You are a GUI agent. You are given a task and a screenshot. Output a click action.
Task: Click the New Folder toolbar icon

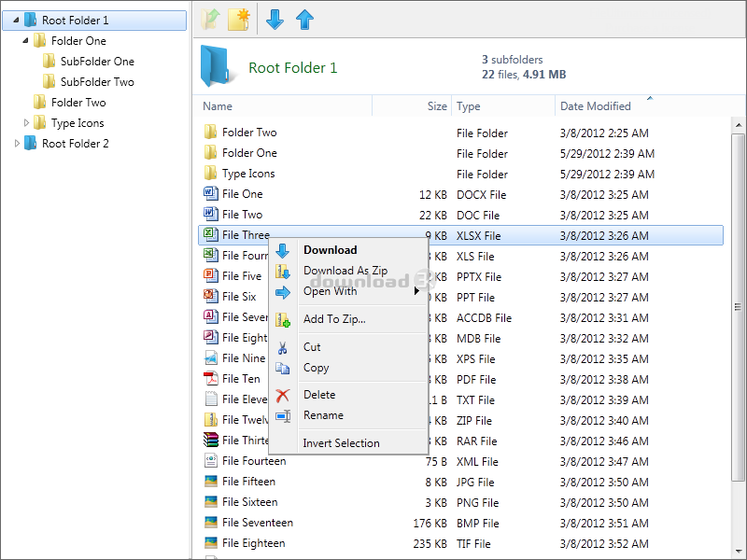point(239,19)
